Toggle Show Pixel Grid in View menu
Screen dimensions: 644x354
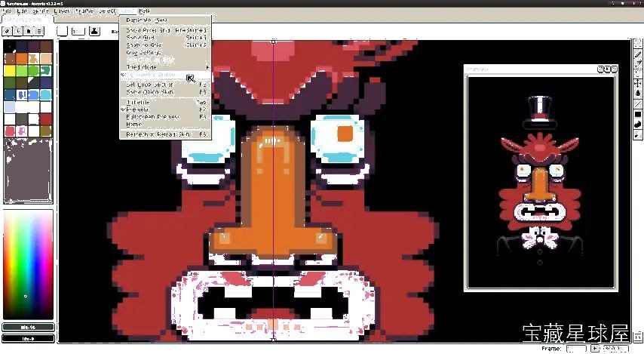(165, 30)
